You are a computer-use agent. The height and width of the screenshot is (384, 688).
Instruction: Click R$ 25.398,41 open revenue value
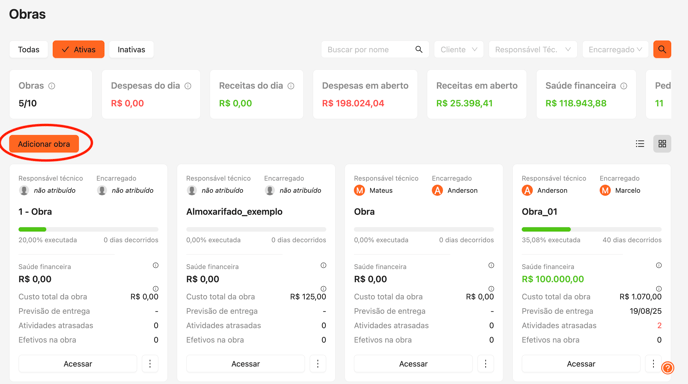click(464, 104)
